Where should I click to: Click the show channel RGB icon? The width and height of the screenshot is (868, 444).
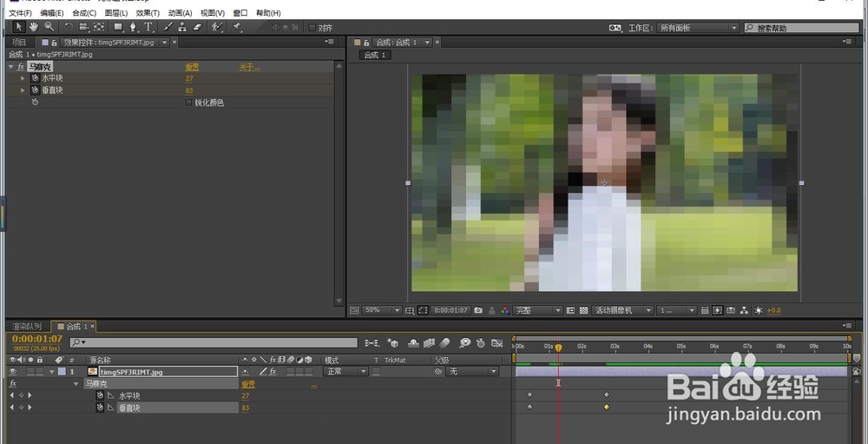pos(505,310)
